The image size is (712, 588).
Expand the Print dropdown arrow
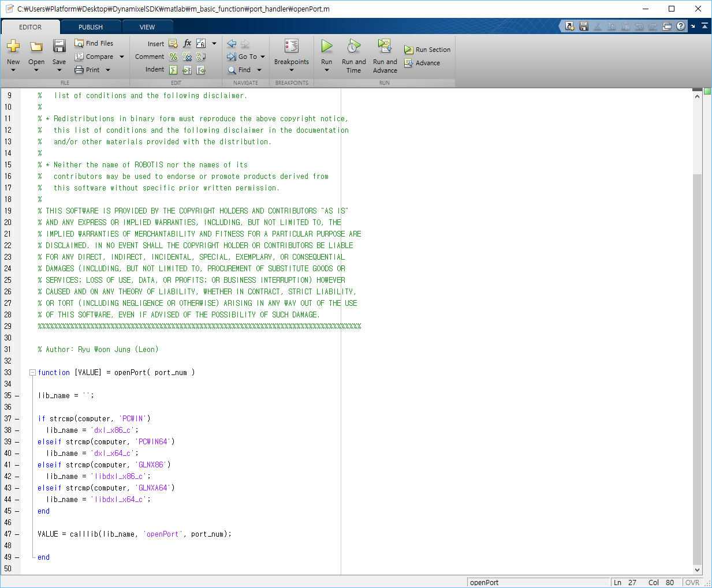coord(108,70)
